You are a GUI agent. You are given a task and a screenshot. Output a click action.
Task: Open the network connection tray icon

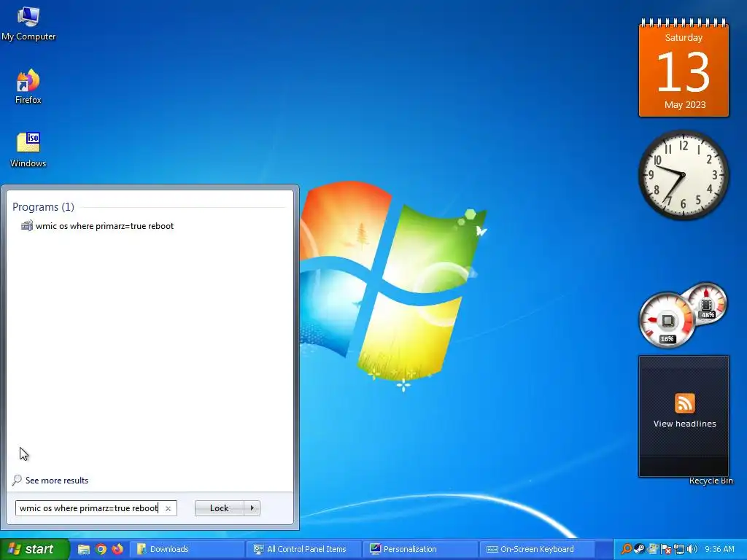coord(679,549)
